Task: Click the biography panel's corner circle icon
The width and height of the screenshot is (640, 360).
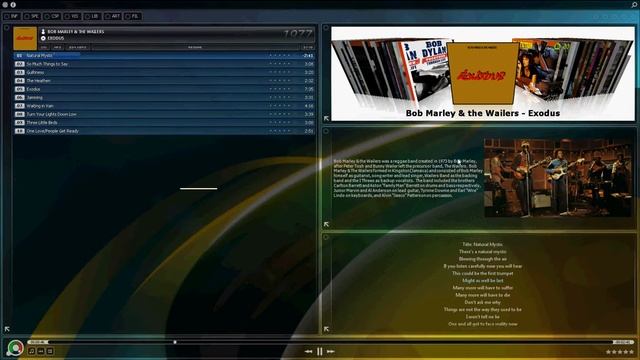Action: [326, 131]
